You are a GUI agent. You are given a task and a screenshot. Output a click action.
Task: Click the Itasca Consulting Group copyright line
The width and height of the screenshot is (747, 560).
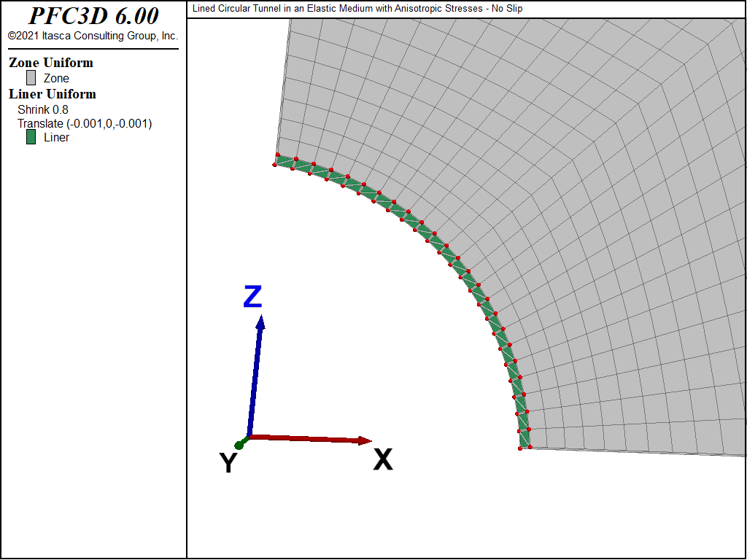click(93, 36)
